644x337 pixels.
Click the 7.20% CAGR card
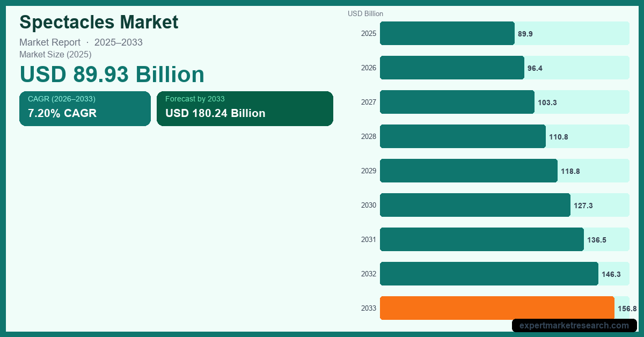(85, 108)
